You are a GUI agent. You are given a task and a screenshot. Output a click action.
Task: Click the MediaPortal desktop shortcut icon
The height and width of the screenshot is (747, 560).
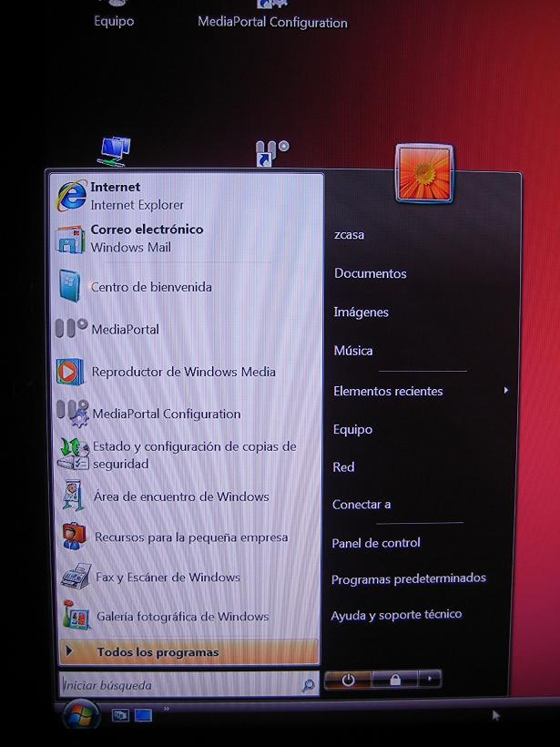(x=271, y=152)
